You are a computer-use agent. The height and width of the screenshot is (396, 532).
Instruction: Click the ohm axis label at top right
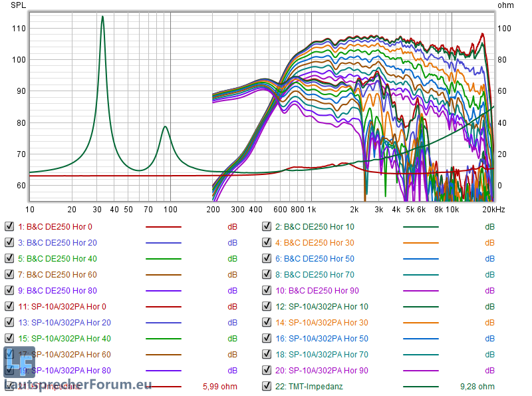505,5
